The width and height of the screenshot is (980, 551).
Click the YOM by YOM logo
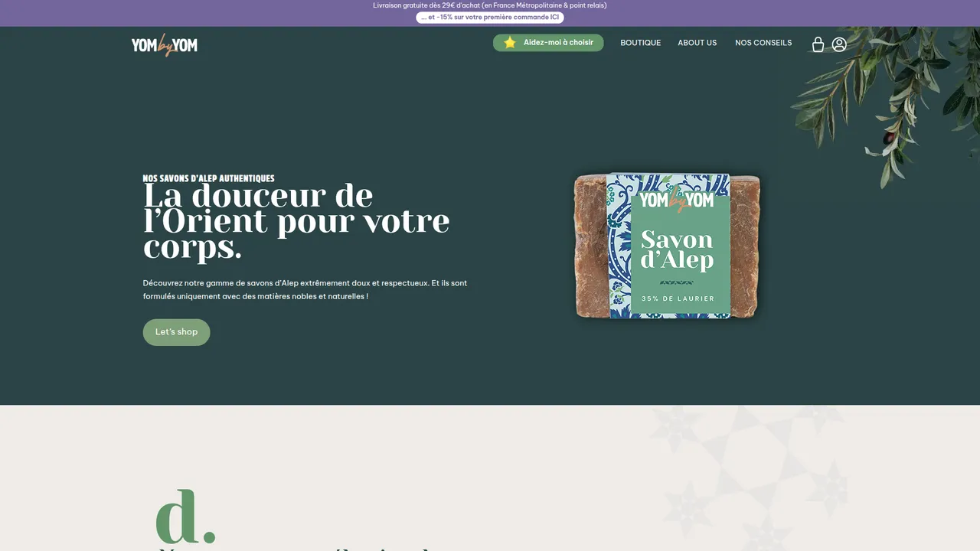tap(165, 45)
